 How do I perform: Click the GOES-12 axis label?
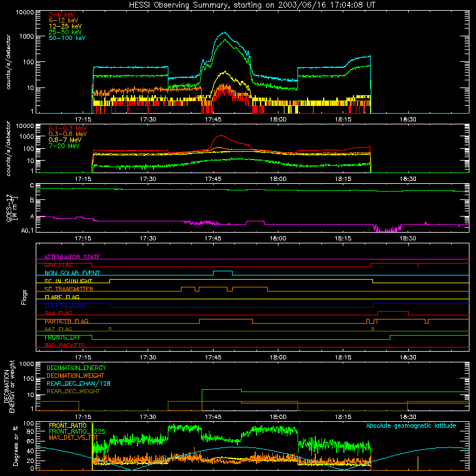coord(9,208)
